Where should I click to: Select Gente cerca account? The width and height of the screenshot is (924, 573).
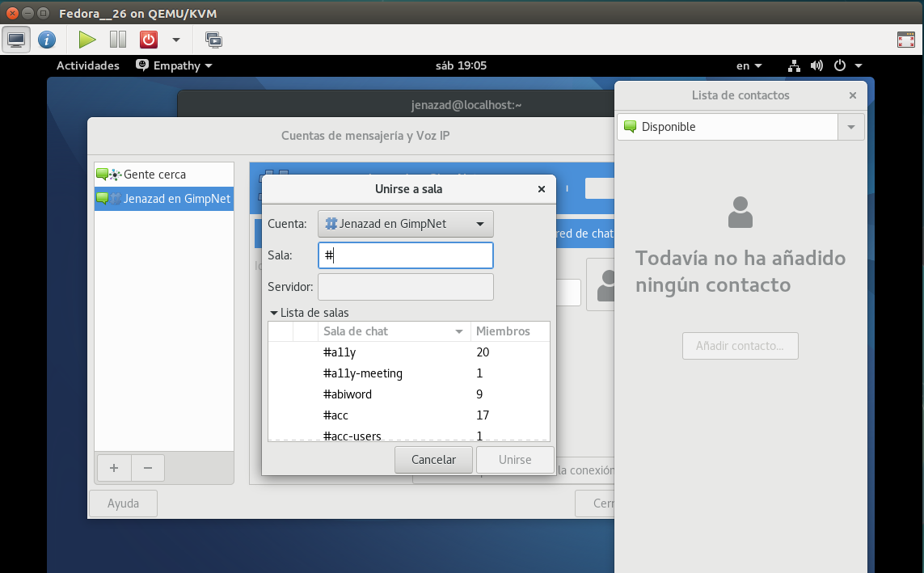point(164,175)
